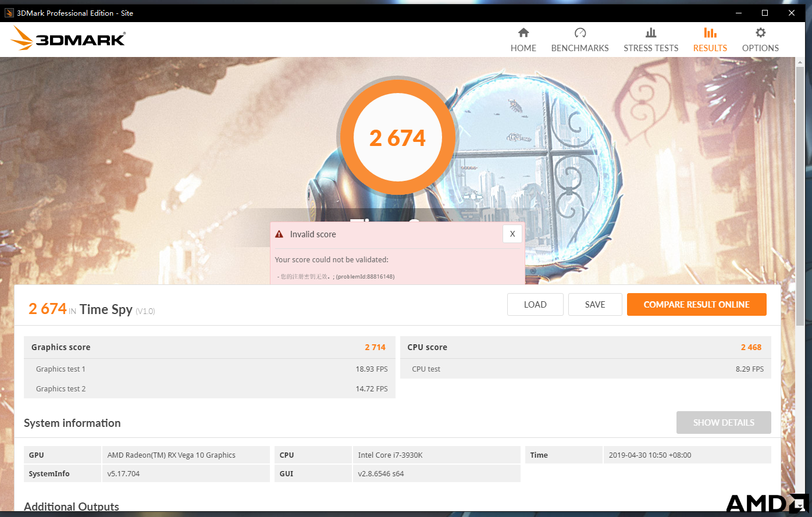
Task: Click SHOW DETAILS in System information
Action: pos(724,423)
